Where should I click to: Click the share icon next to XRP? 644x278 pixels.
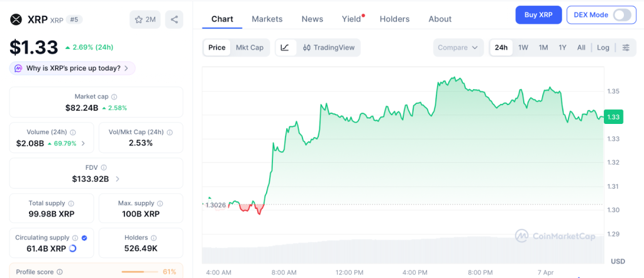click(x=174, y=19)
